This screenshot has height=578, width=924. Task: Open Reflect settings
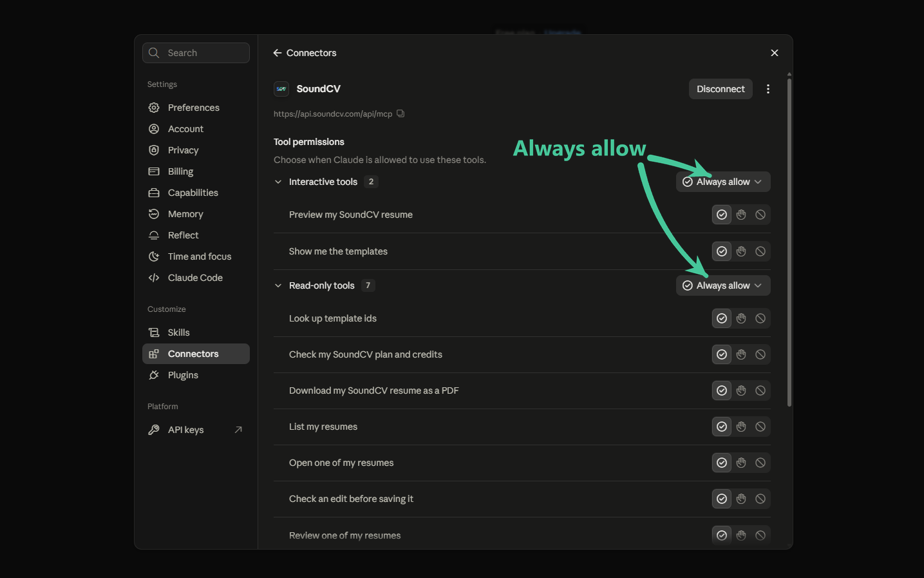click(x=196, y=235)
